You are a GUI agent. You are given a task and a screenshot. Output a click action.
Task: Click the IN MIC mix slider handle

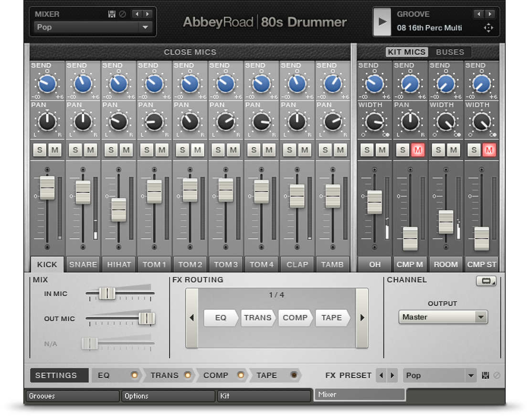point(107,294)
